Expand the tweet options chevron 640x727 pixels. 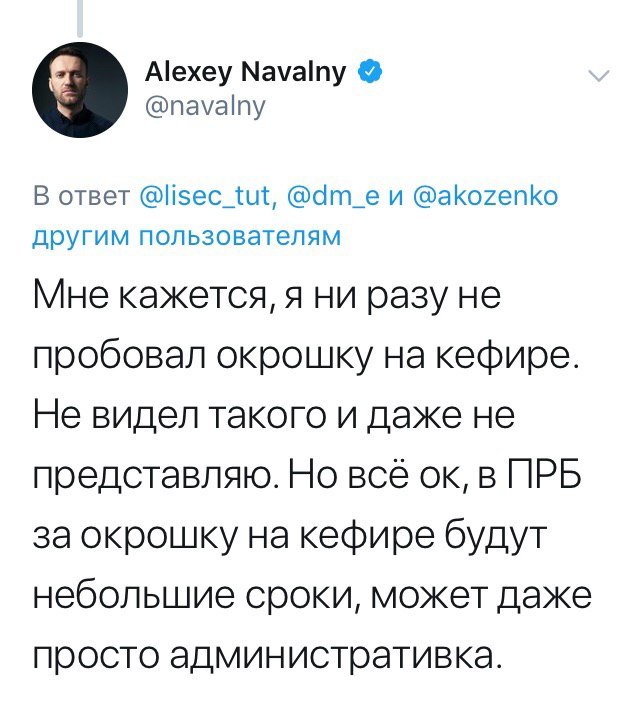tap(598, 77)
